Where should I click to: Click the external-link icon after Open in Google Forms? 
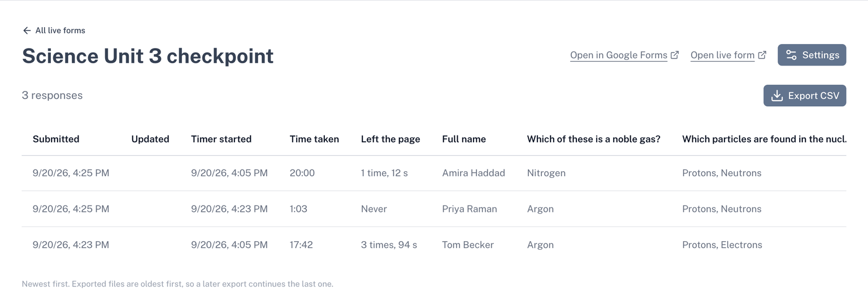(x=675, y=55)
